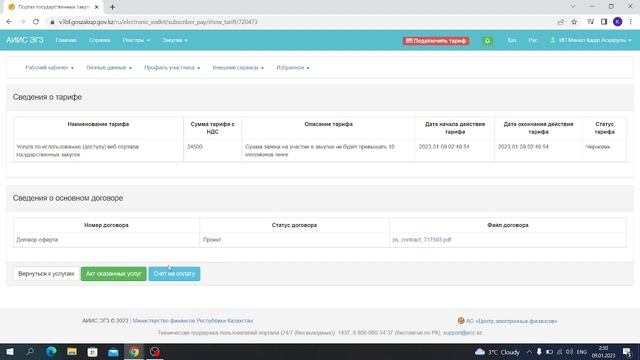Expand the Закупки dropdown menu
Image resolution: width=640 pixels, height=360 pixels.
click(175, 40)
